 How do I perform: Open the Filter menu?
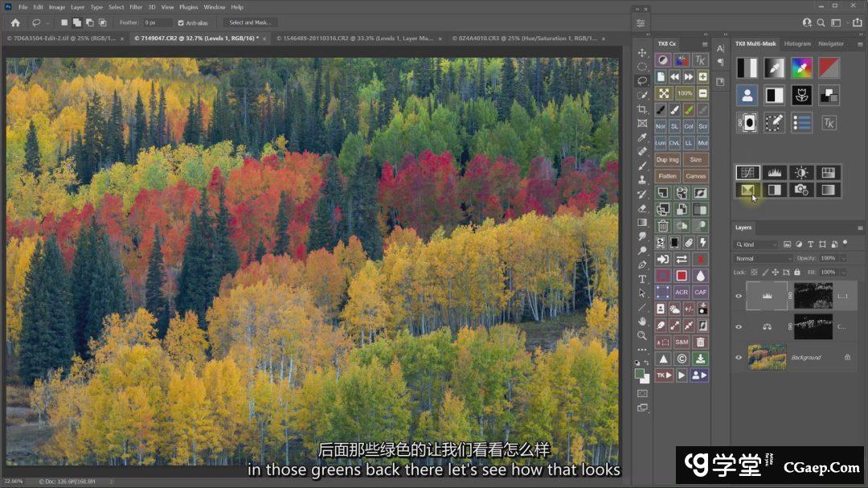point(136,7)
